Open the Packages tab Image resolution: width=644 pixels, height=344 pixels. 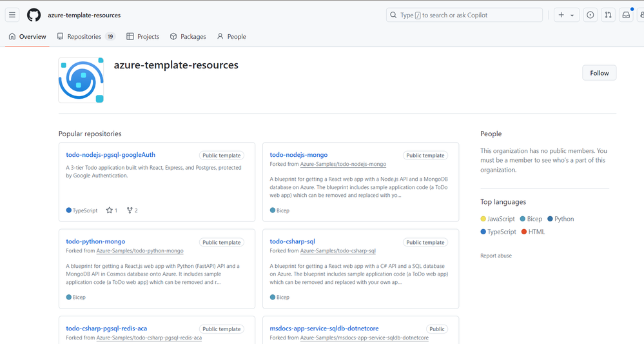[x=188, y=37]
